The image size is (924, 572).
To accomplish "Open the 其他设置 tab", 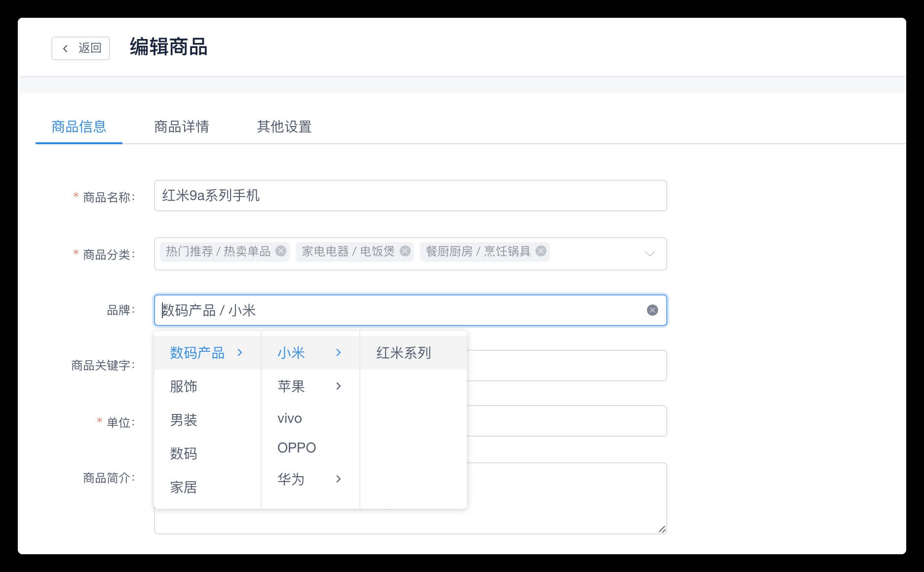I will (x=284, y=127).
